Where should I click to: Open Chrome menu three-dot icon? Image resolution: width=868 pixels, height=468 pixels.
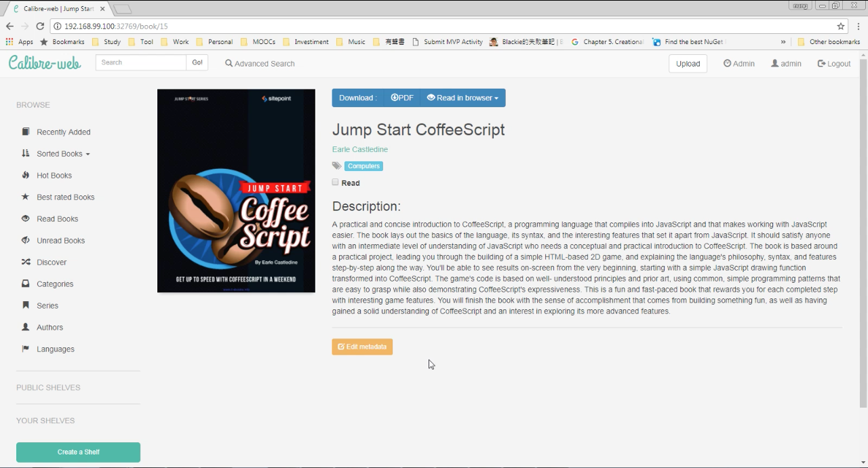(859, 26)
